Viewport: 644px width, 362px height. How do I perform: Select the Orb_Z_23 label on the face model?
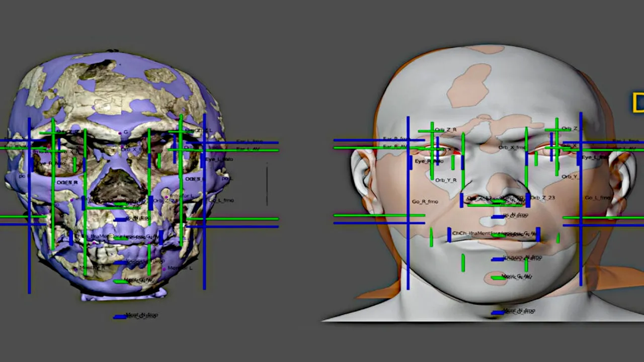pos(543,198)
